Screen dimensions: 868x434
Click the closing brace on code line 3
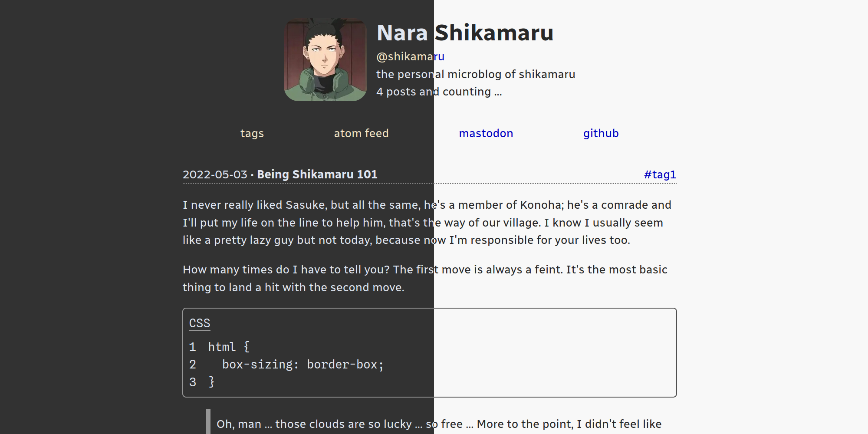pos(211,382)
